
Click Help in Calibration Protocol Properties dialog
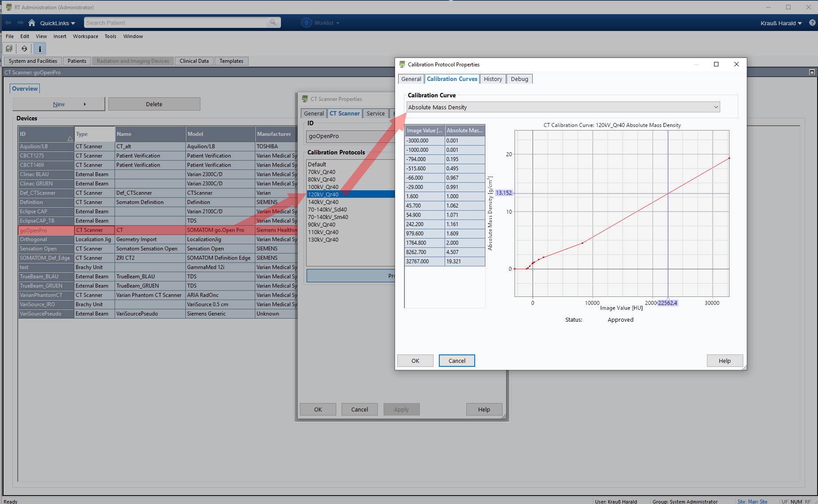[x=724, y=361]
